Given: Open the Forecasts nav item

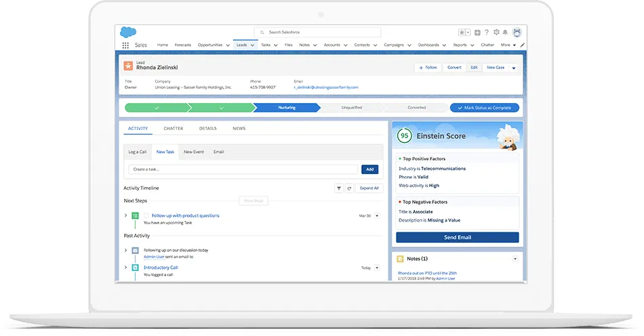Looking at the screenshot, I should click(x=183, y=45).
